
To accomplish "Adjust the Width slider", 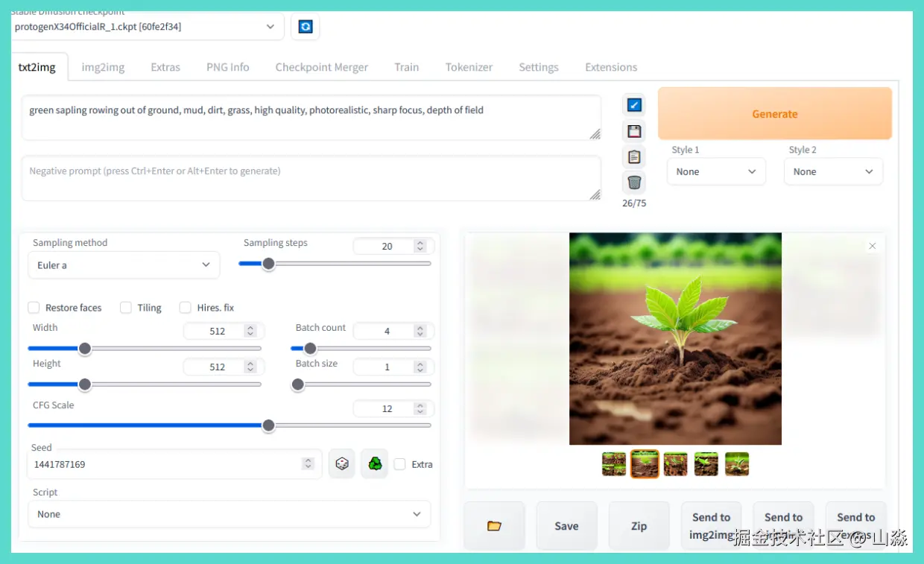I will click(145, 348).
